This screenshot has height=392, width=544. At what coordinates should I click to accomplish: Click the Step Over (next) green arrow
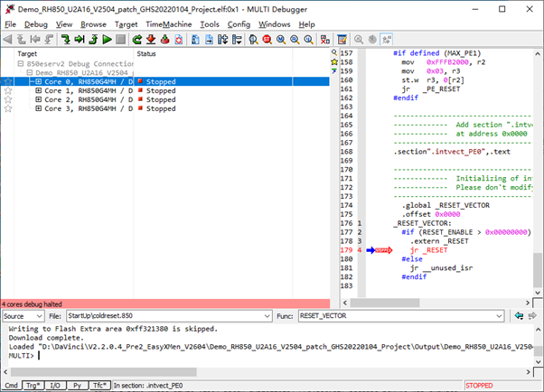(x=80, y=39)
